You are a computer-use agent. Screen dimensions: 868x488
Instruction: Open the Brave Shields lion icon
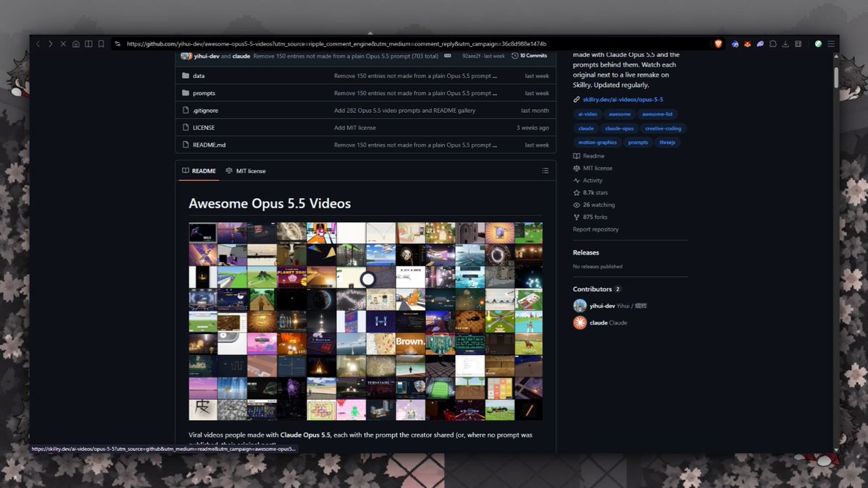pyautogui.click(x=718, y=44)
